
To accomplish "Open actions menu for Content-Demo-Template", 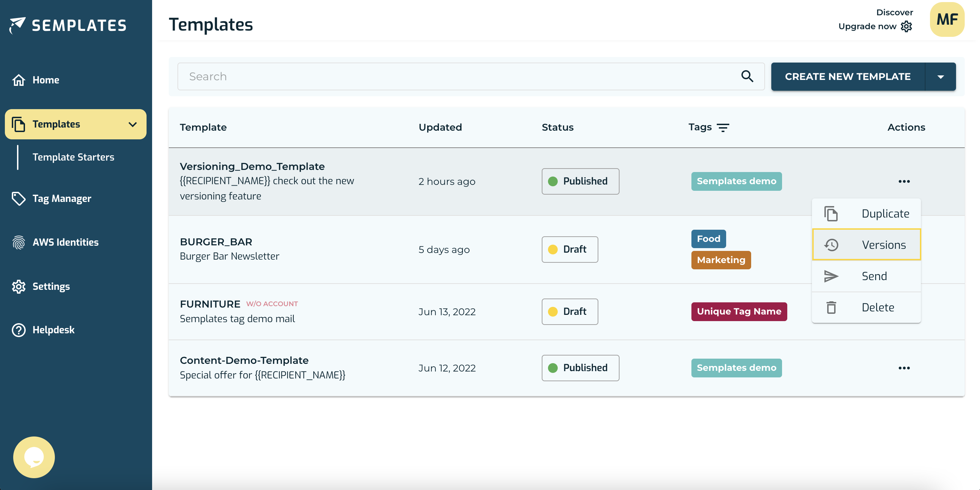I will click(x=904, y=368).
